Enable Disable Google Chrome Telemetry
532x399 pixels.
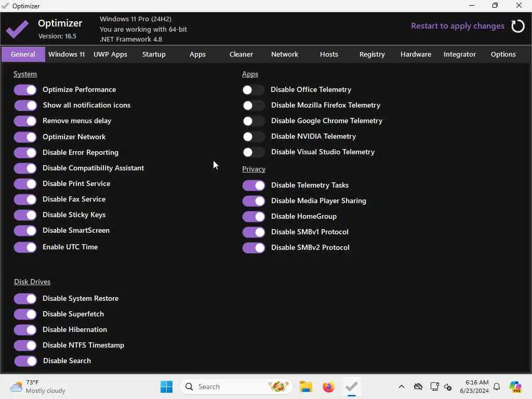pos(254,121)
